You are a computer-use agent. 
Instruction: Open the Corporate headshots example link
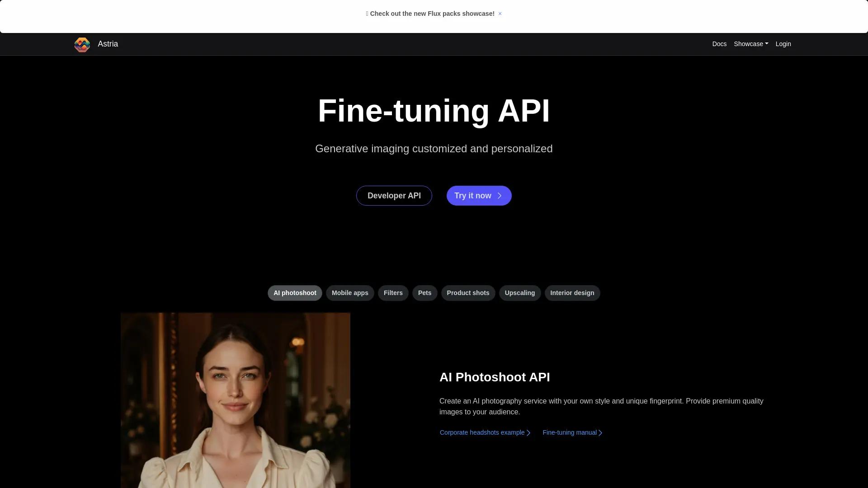pos(481,432)
